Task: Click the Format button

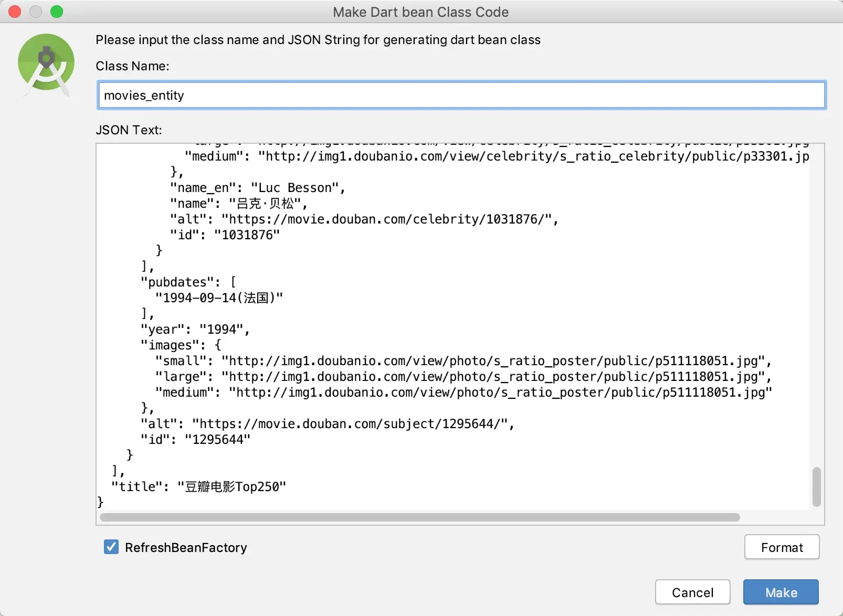Action: tap(782, 547)
